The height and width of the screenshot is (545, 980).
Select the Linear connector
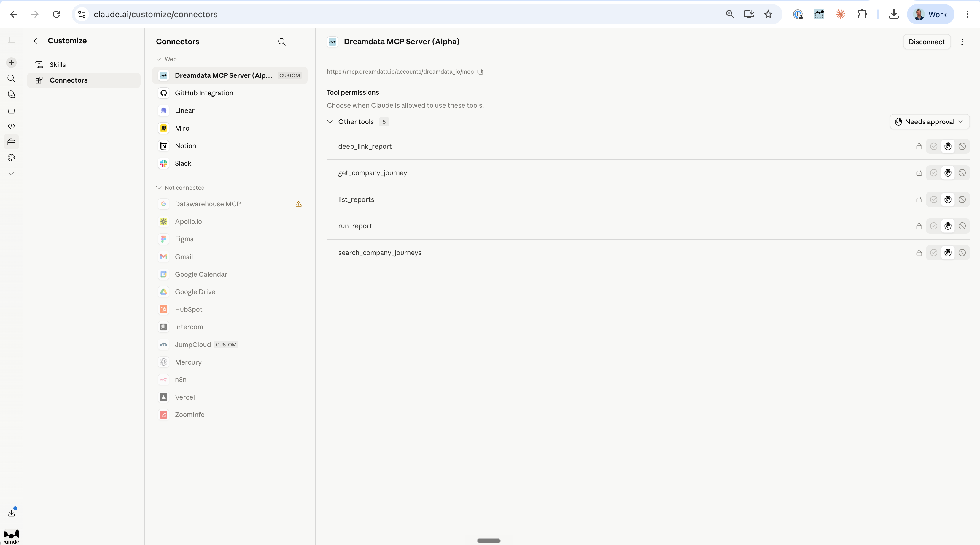click(x=230, y=110)
